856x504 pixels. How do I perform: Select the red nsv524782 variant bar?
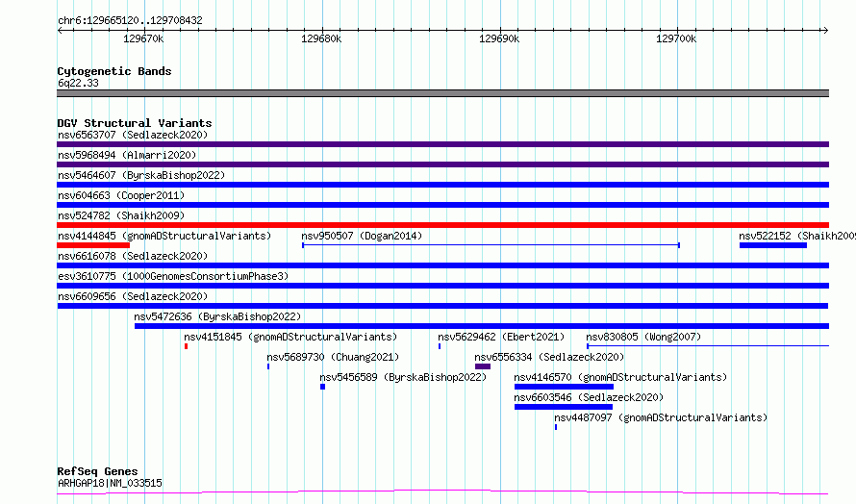pos(442,225)
